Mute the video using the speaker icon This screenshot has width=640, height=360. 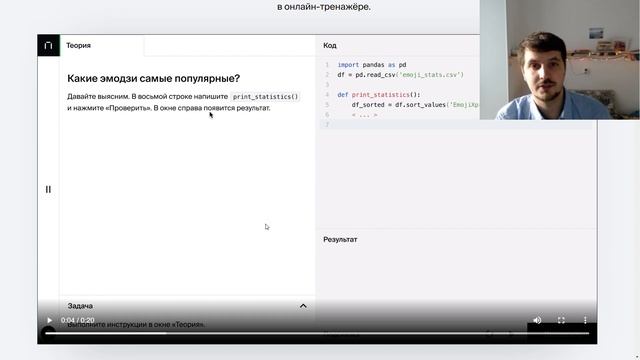point(537,320)
